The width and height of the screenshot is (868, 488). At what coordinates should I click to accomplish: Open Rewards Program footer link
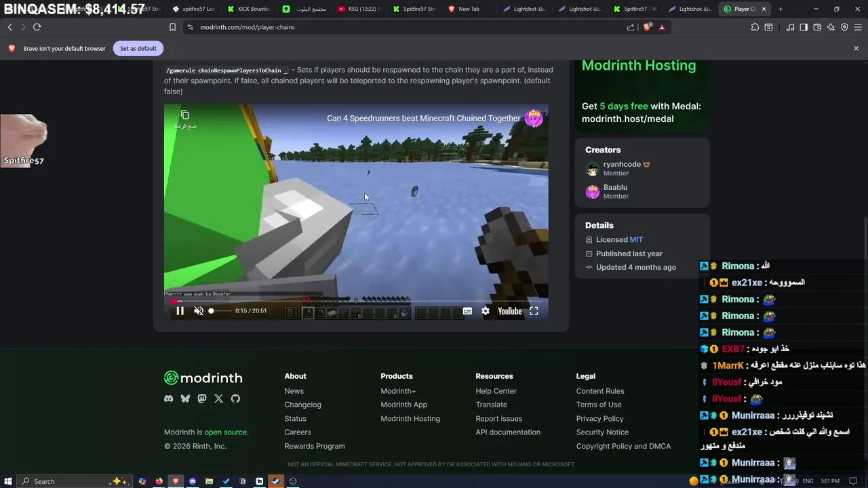[x=315, y=446]
